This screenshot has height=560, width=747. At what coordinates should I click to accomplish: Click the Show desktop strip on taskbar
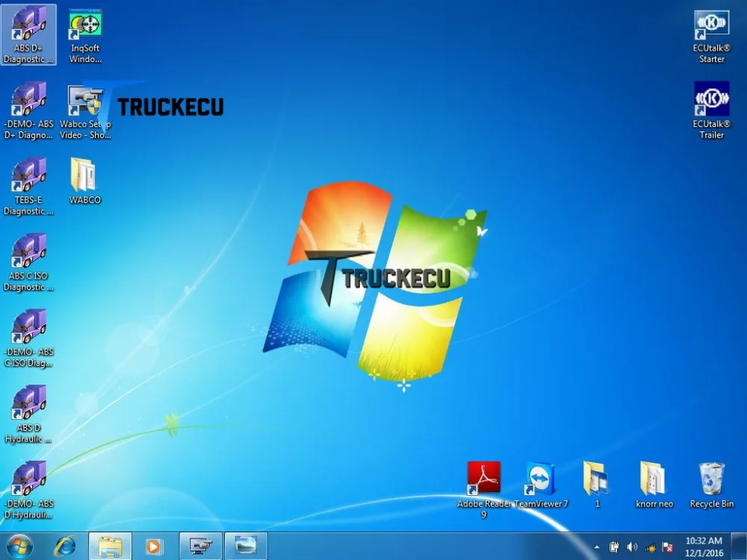click(x=740, y=547)
